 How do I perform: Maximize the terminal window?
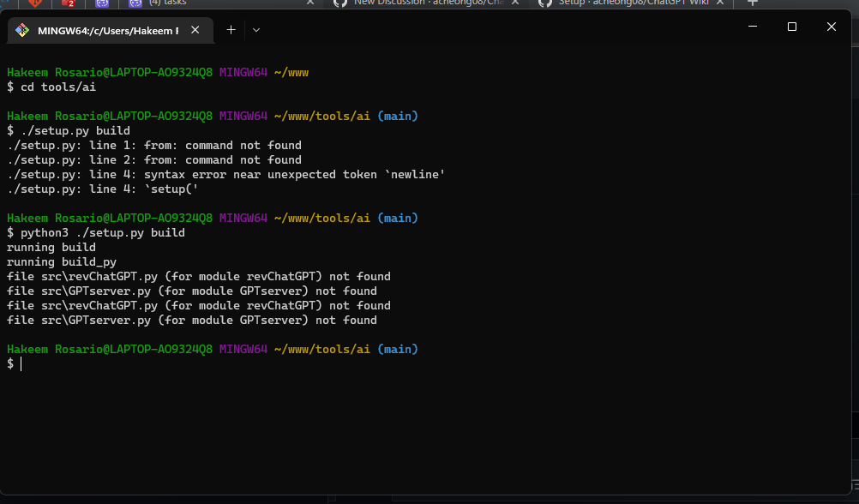pyautogui.click(x=791, y=27)
